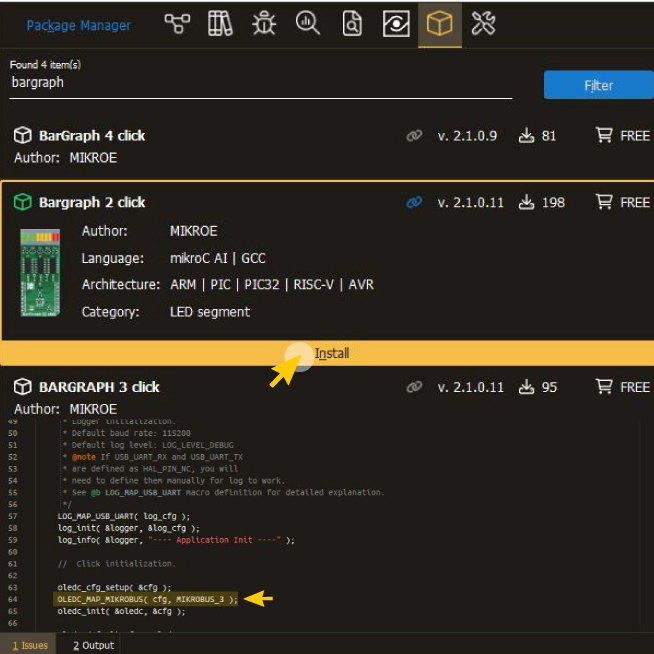Viewport: 654px width, 654px height.
Task: Click the ARM | PIC | PIC32 architecture value
Action: 272,284
